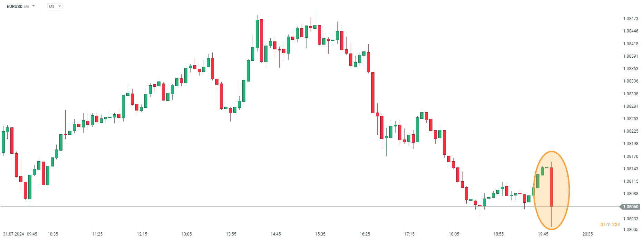Select the 1.08005 price axis label
The height and width of the screenshot is (240, 644).
pos(631,230)
